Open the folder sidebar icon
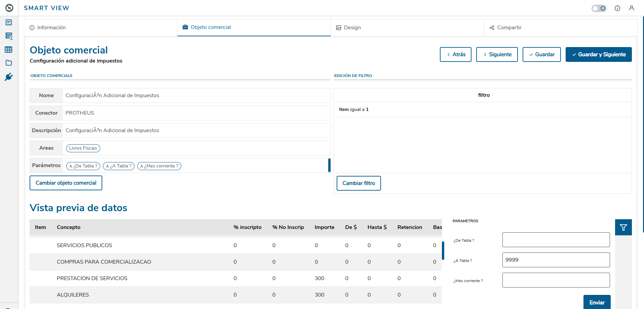The height and width of the screenshot is (309, 644). pyautogui.click(x=9, y=63)
